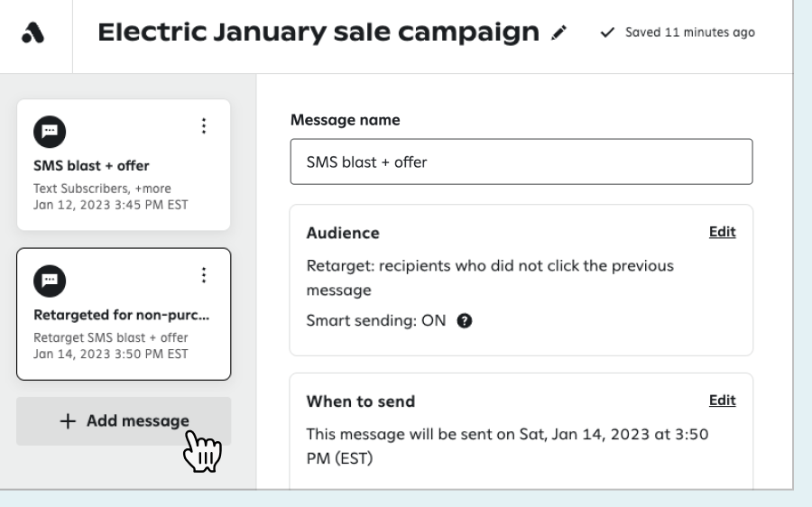The width and height of the screenshot is (812, 507).
Task: Click the SMS icon on the Retargeted message card
Action: coord(48,280)
